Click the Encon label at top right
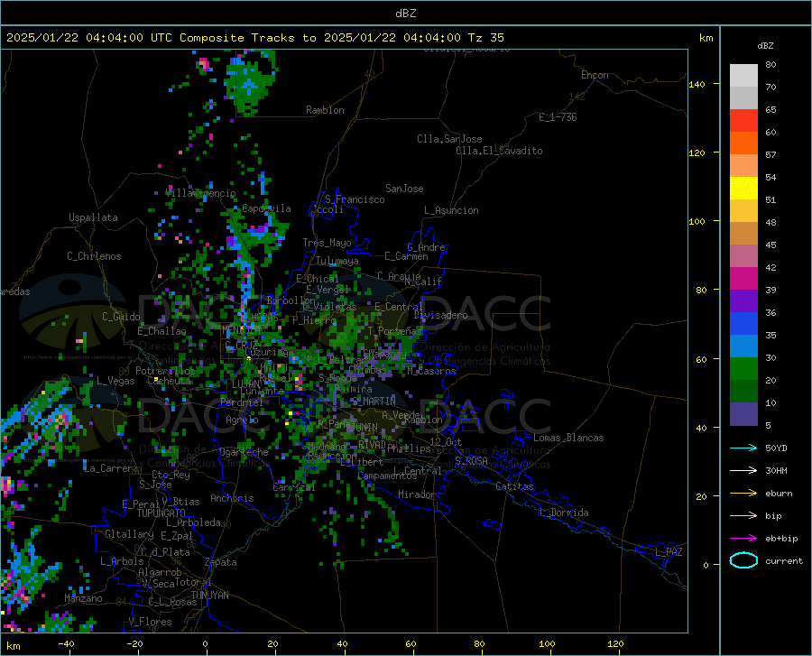The height and width of the screenshot is (656, 812). point(595,75)
